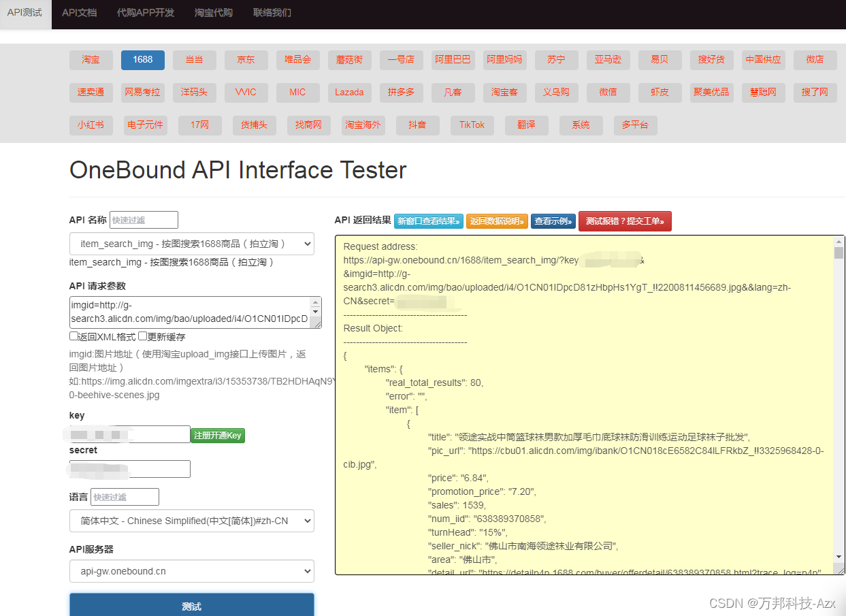Go to 代购APP开发 page
The height and width of the screenshot is (616, 846).
click(146, 13)
